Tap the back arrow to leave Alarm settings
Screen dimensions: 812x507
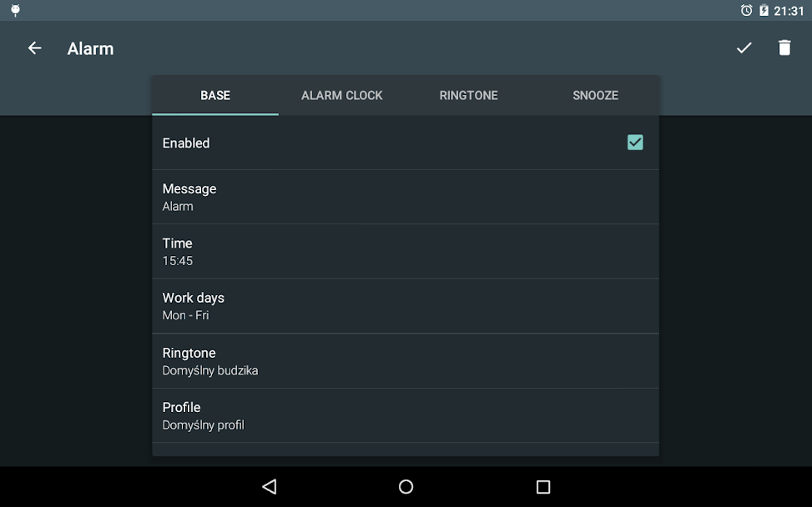coord(34,48)
